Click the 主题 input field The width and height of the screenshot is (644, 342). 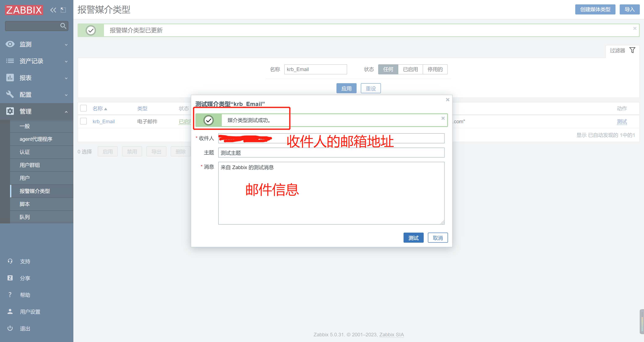[x=331, y=153]
